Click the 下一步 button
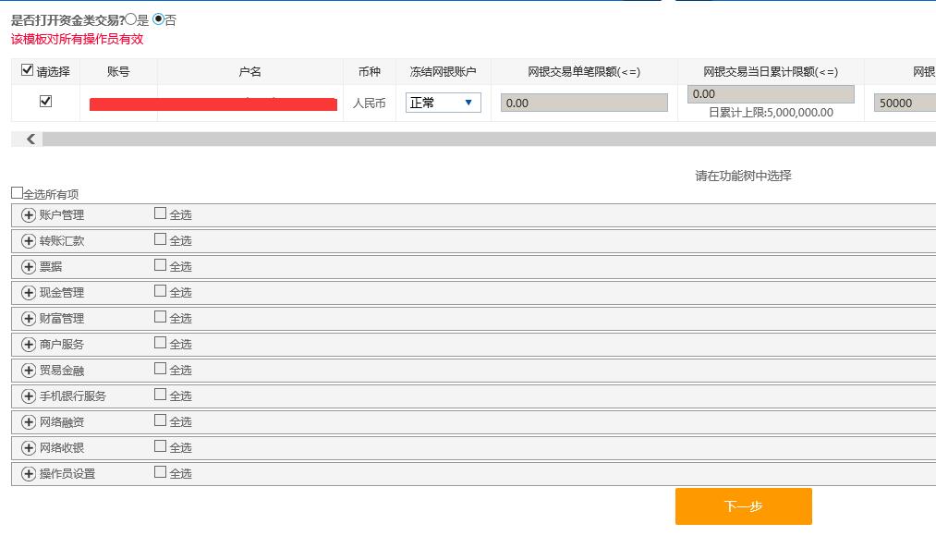Screen dimensions: 936x560 (743, 506)
